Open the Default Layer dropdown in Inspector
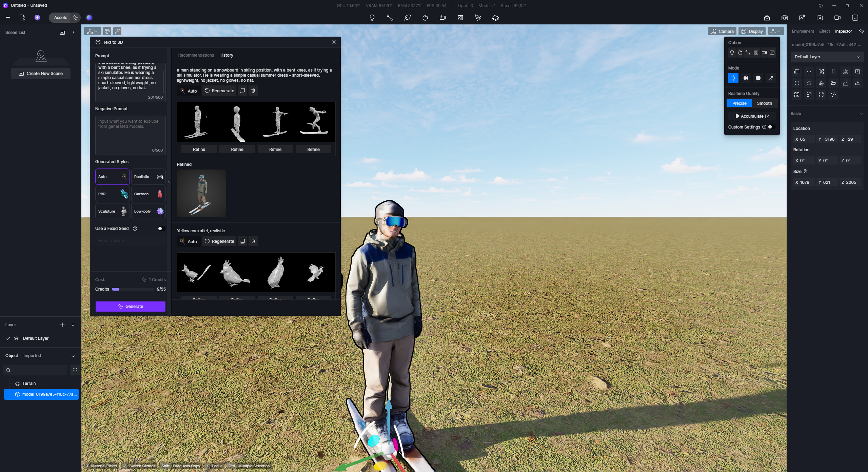868x472 pixels. click(x=827, y=57)
